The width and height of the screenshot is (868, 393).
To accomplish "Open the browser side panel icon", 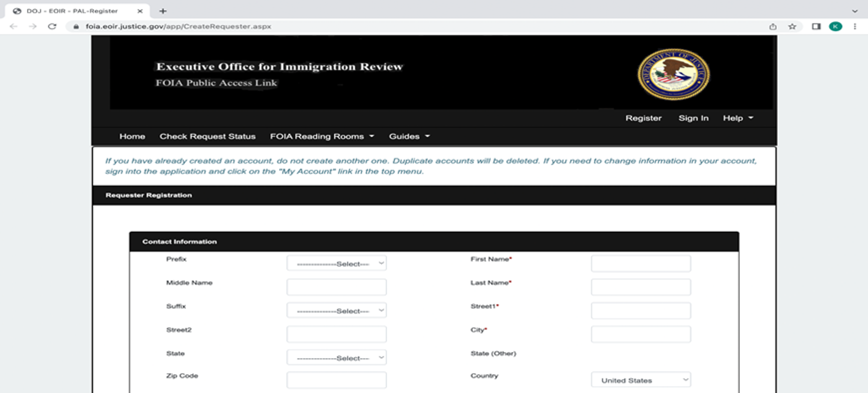I will 816,26.
